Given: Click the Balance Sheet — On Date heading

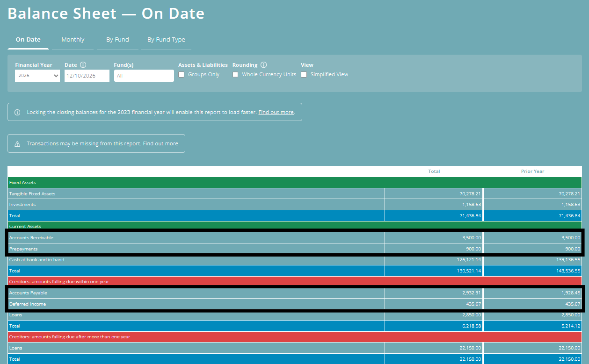Looking at the screenshot, I should 106,13.
